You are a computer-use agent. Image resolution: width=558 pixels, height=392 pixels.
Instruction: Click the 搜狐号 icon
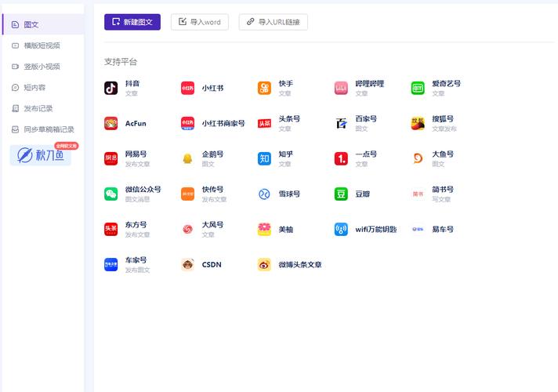tap(418, 123)
